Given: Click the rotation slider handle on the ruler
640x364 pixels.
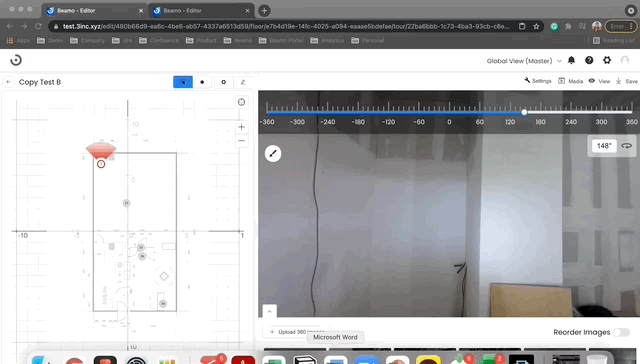Looking at the screenshot, I should tap(524, 112).
